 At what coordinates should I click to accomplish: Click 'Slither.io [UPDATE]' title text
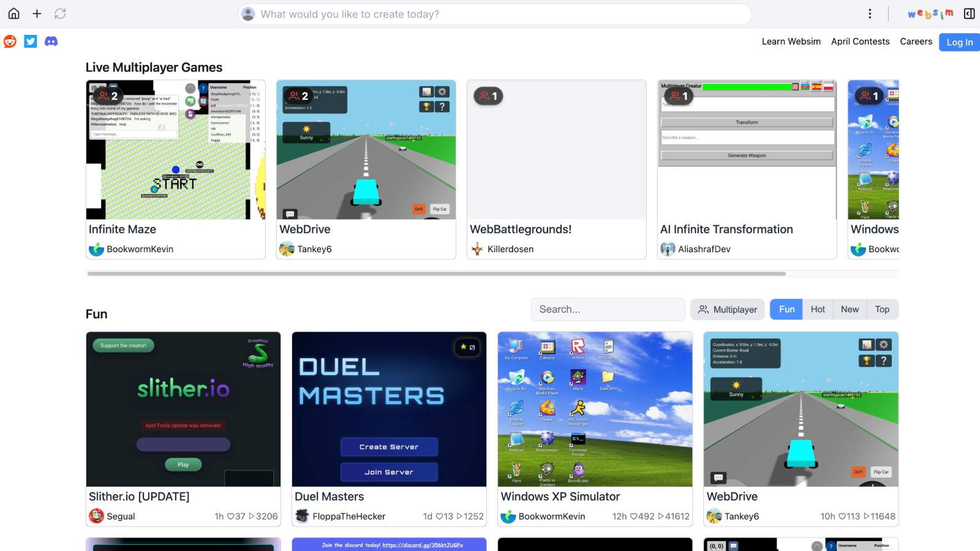tap(139, 497)
